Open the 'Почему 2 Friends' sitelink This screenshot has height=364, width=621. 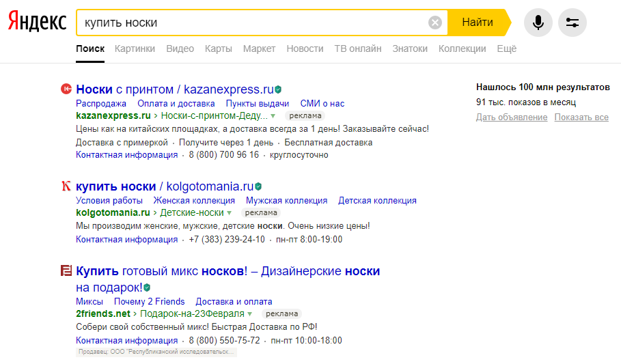150,301
